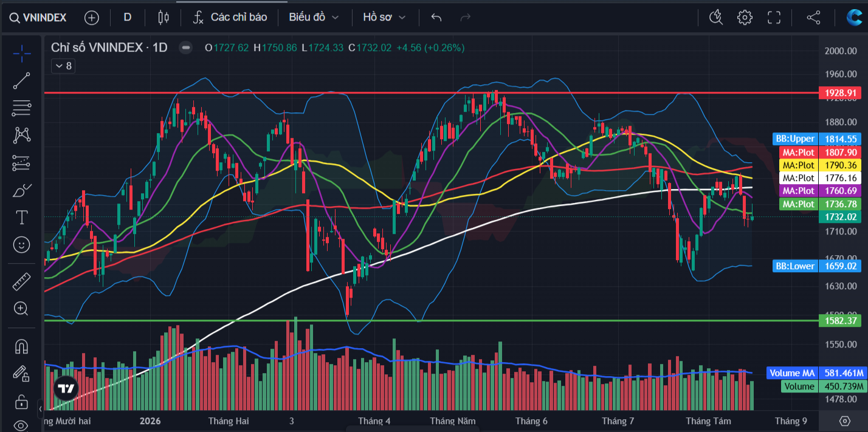The height and width of the screenshot is (432, 868).
Task: Click the 2026 time axis label
Action: 150,420
